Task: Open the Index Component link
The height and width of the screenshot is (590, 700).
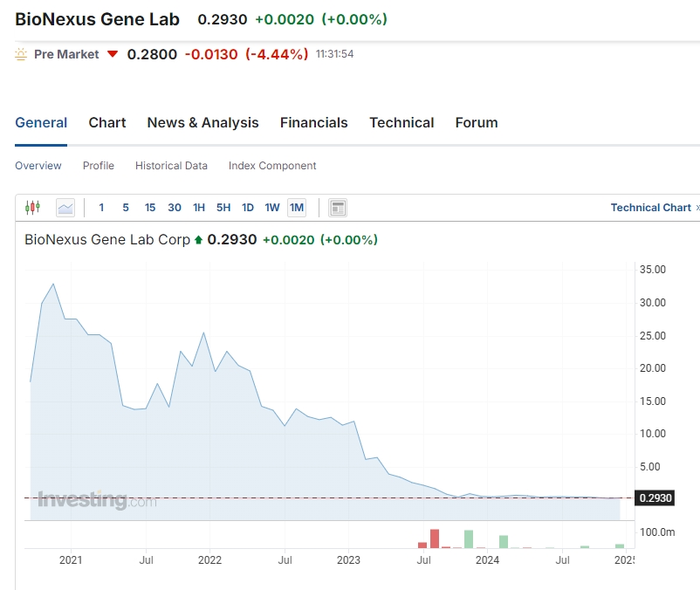Action: (x=272, y=166)
